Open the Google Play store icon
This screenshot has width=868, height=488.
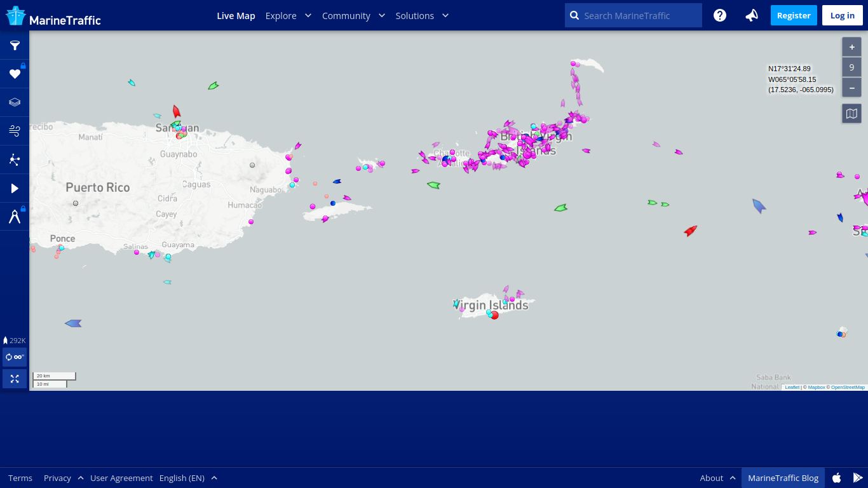coord(858,478)
